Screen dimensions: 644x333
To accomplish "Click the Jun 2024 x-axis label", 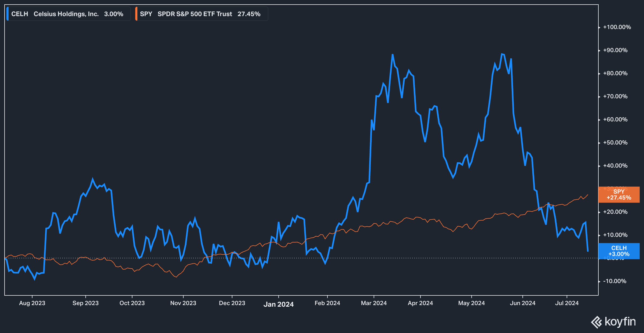I will tap(523, 303).
